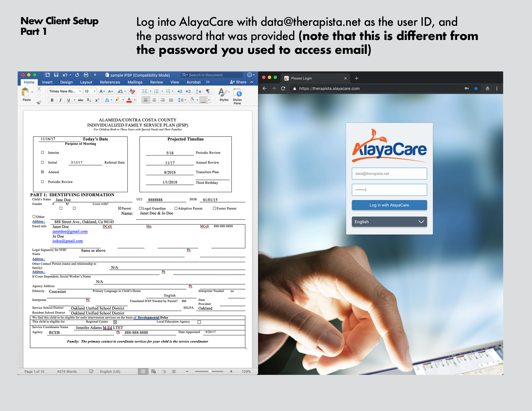Viewport: 532px width, 411px height.
Task: Click the Log in with AlayaCare button
Action: 389,205
